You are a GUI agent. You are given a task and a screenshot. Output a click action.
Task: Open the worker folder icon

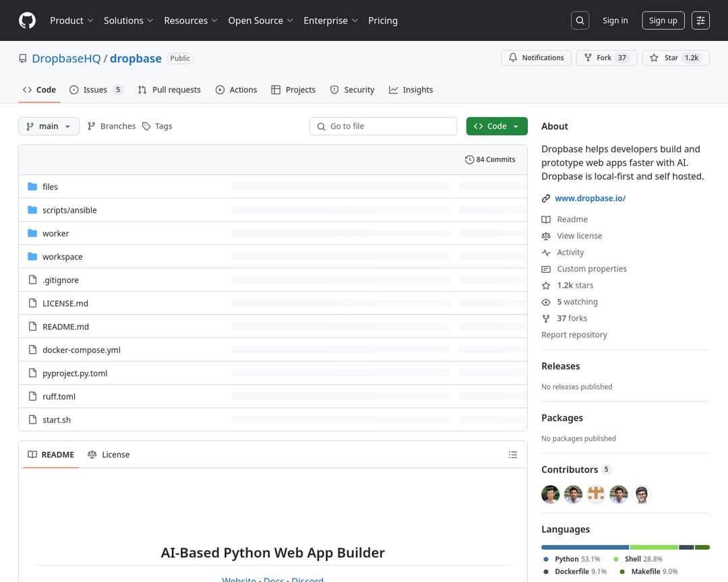[x=32, y=233]
